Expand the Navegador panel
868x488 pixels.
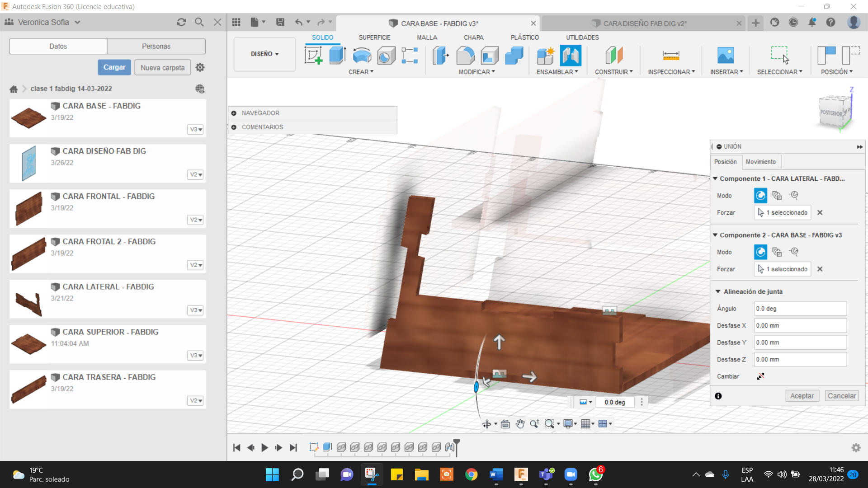coord(234,113)
